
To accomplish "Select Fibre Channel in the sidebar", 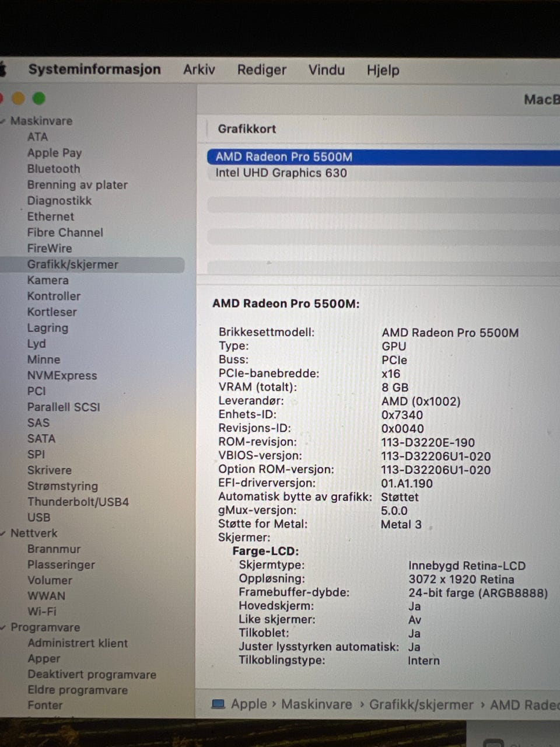I will coord(65,232).
